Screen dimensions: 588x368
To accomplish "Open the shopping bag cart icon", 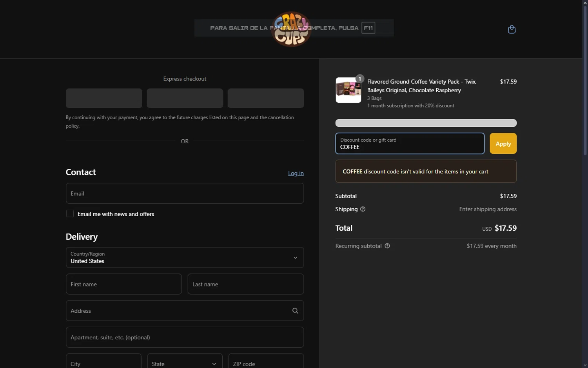I will 512,29.
